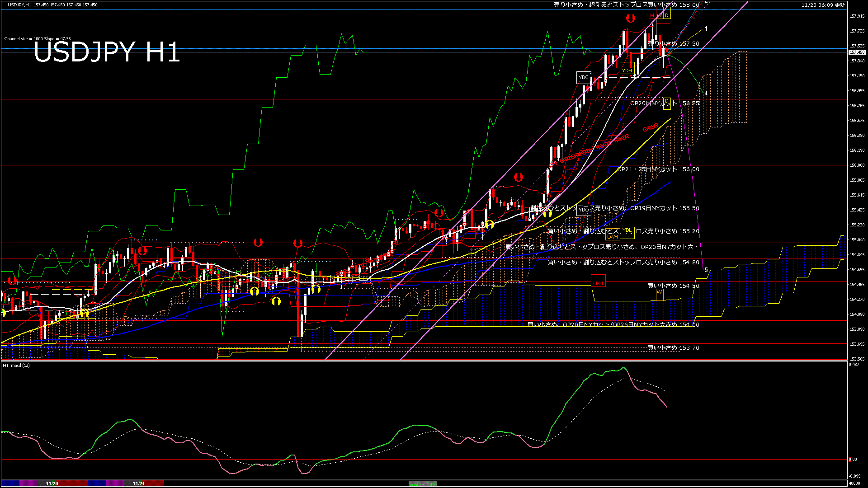The image size is (868, 488).
Task: Click the YDC yesterday-close label box
Action: [584, 78]
